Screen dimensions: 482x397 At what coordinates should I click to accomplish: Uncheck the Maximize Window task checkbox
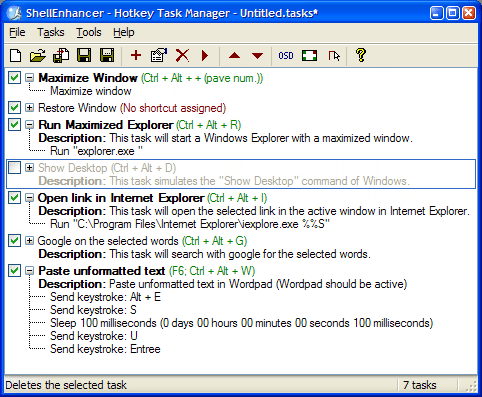(x=14, y=78)
